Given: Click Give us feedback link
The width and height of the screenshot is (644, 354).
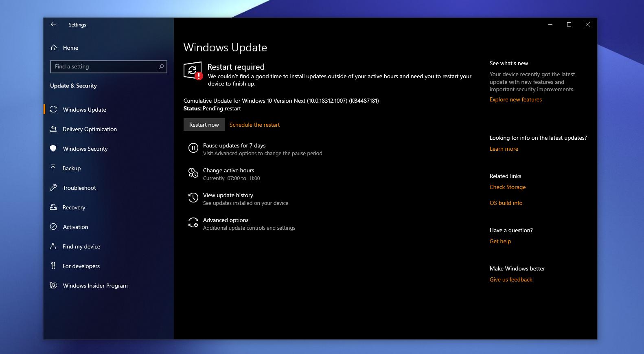Looking at the screenshot, I should point(511,279).
